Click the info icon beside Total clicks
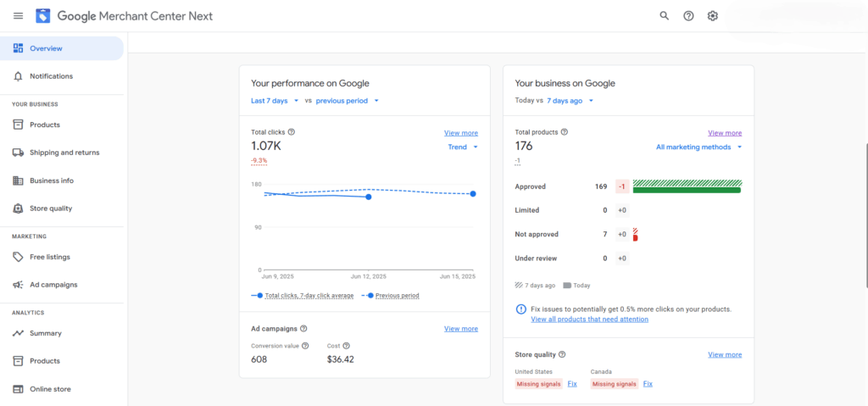This screenshot has width=868, height=406. click(x=292, y=132)
